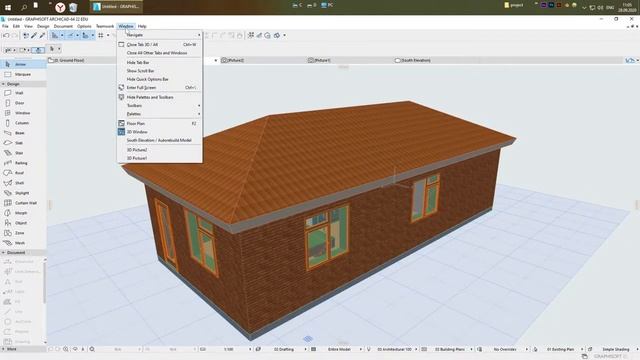The width and height of the screenshot is (640, 360).
Task: Activate the Curtain Wall tool
Action: (x=23, y=203)
